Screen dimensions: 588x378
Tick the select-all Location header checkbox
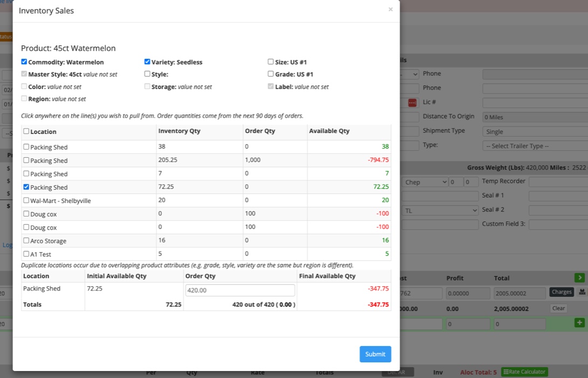pos(26,131)
